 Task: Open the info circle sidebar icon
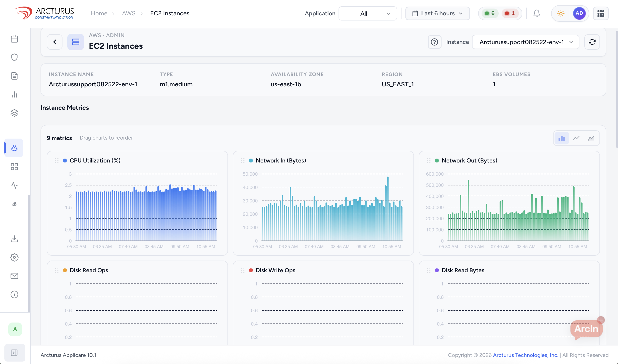point(14,294)
